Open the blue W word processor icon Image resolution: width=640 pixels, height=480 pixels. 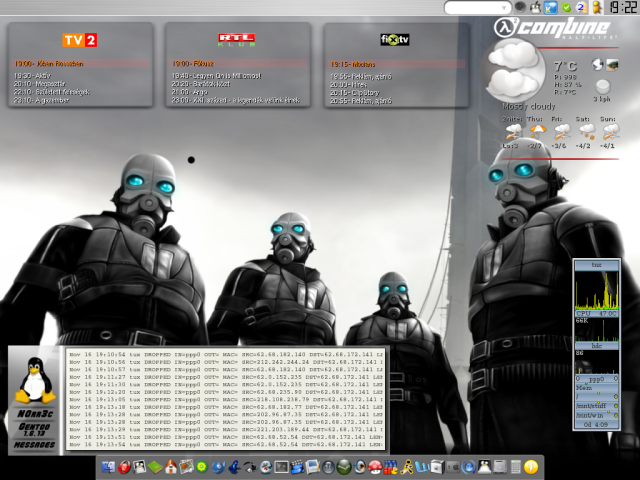tap(422, 467)
